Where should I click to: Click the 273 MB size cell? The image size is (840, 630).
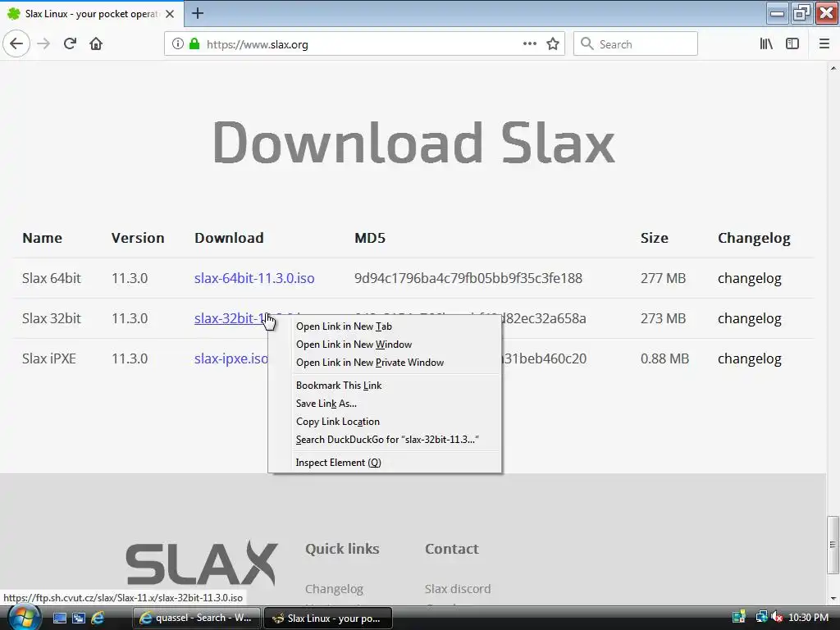pyautogui.click(x=663, y=318)
